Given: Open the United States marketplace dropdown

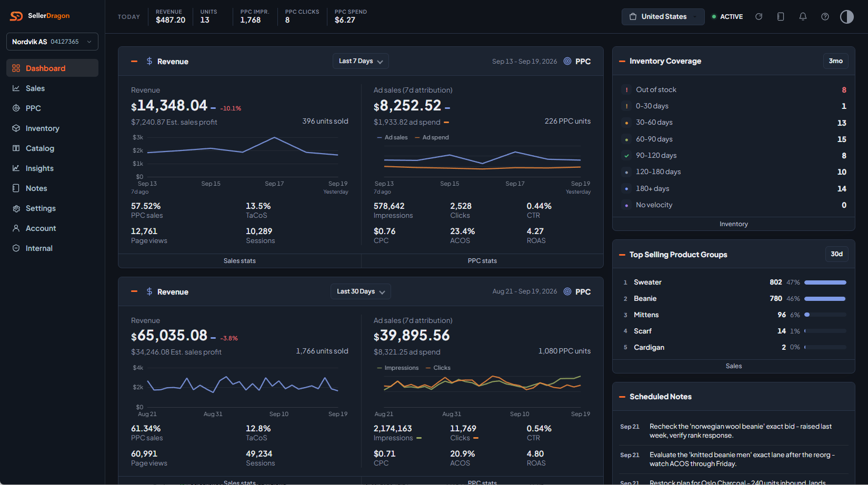Looking at the screenshot, I should click(663, 16).
